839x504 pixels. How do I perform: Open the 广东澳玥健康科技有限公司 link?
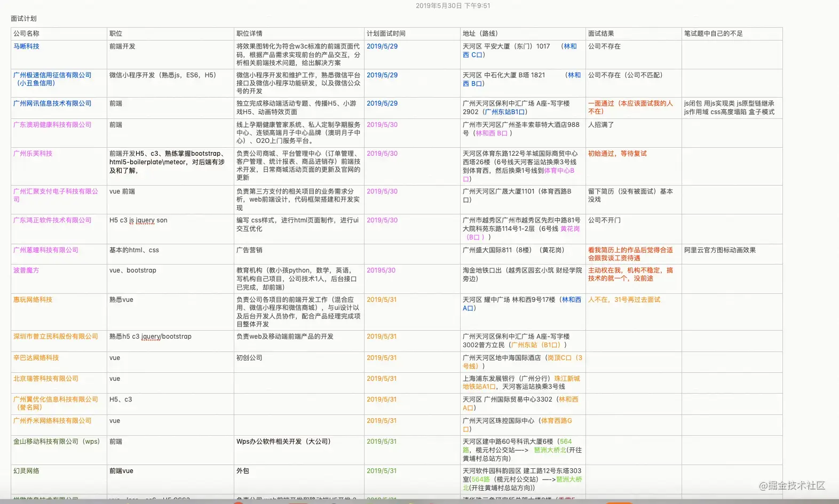52,125
